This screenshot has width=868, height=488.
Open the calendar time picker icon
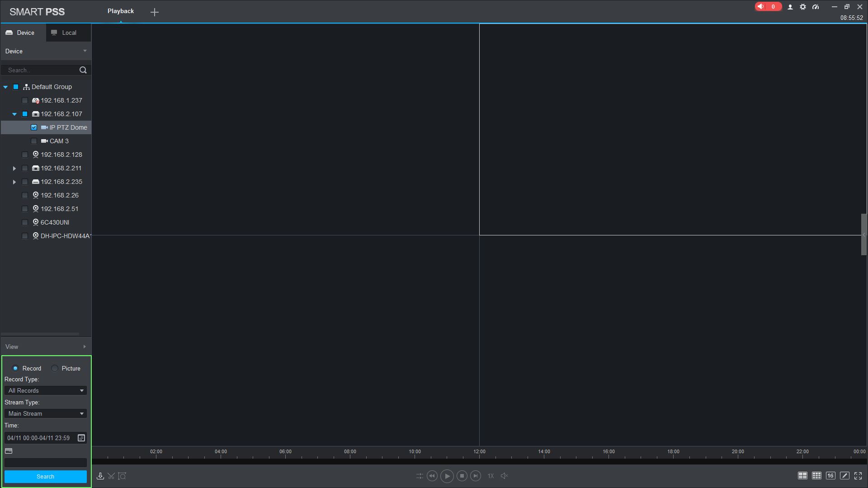[81, 438]
